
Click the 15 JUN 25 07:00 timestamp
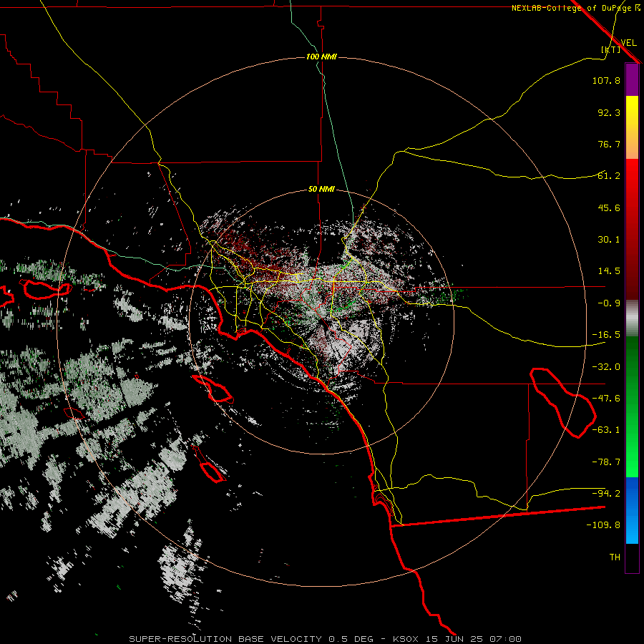[475, 639]
